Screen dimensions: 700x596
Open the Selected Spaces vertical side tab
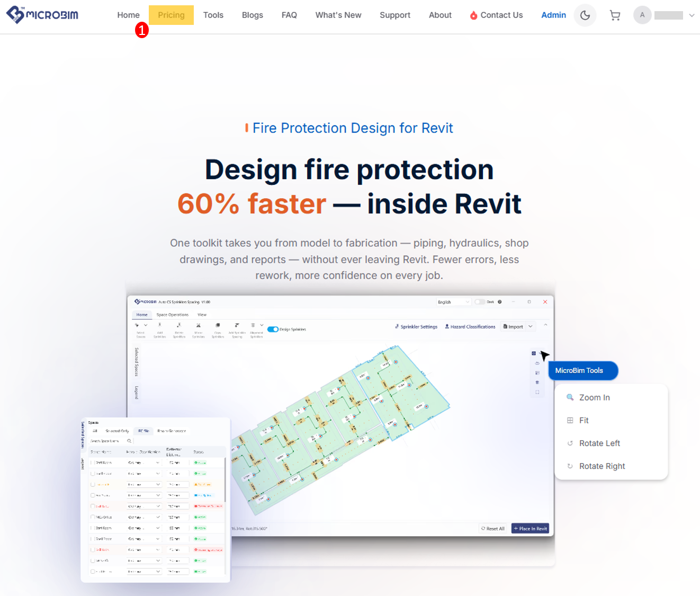[137, 362]
